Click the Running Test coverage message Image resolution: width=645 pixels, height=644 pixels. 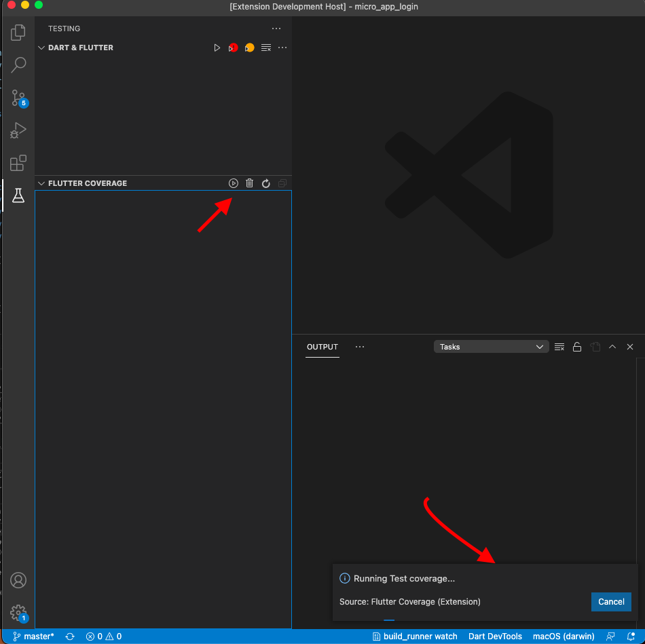click(x=404, y=578)
